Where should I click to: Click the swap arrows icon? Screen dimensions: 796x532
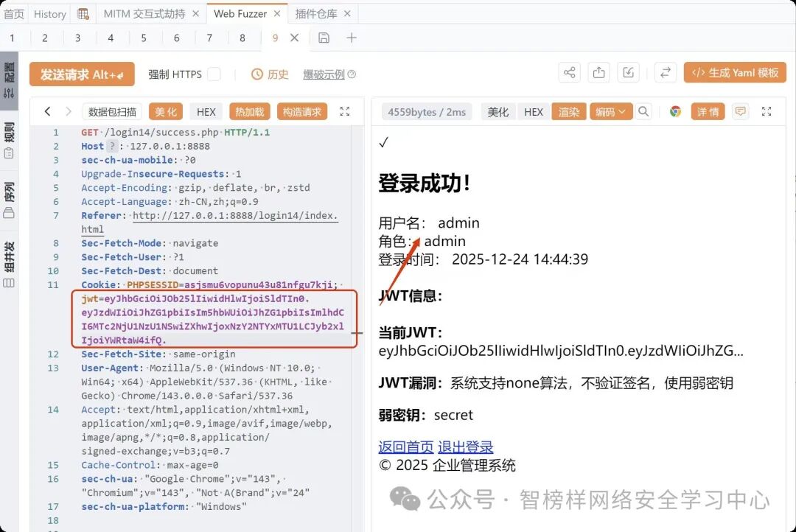click(666, 73)
